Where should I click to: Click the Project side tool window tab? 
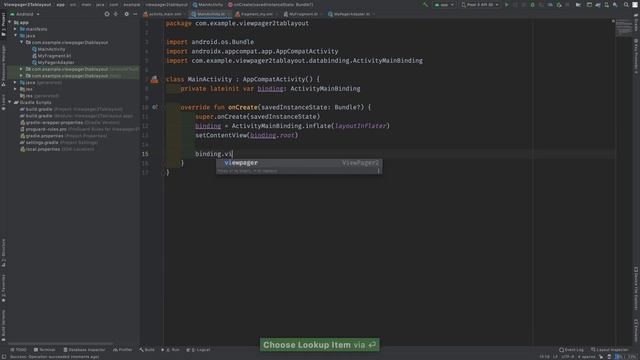pos(3,24)
